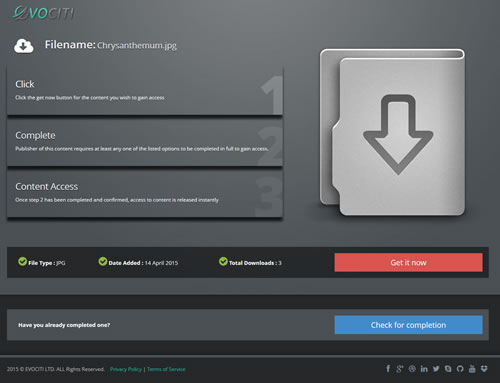Select the step 2 Complete panel
Screen dimensions: 500x383
pos(145,142)
